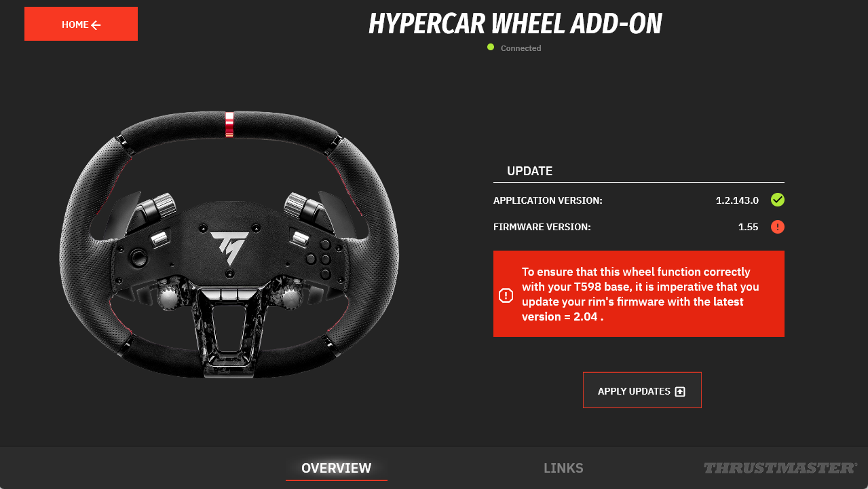Click the Hypercar Wheel Add-On title
This screenshot has height=489, width=868.
(515, 24)
